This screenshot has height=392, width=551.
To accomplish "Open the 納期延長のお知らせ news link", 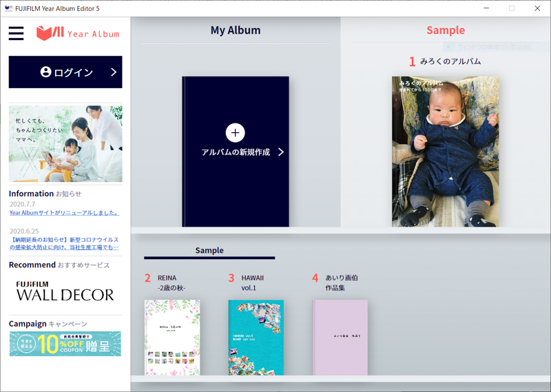I will 64,243.
